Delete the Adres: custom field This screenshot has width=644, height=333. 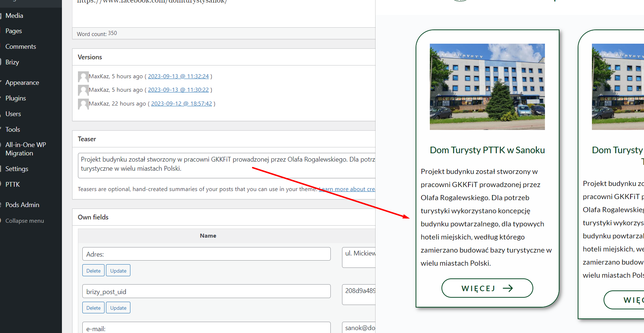tap(93, 271)
